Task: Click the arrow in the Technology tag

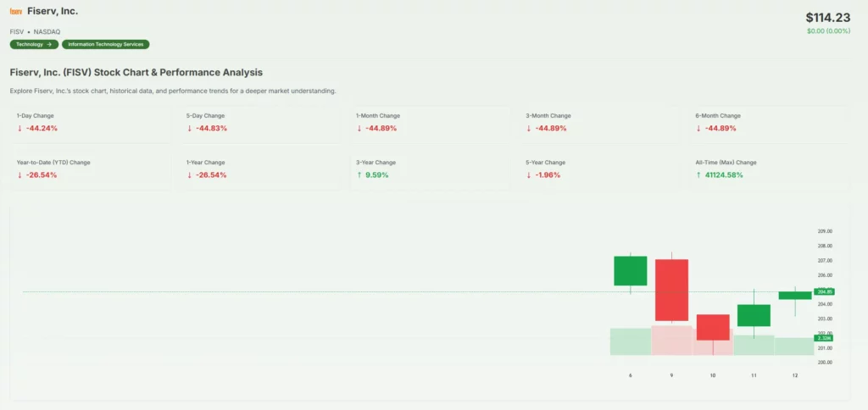Action: (x=49, y=44)
